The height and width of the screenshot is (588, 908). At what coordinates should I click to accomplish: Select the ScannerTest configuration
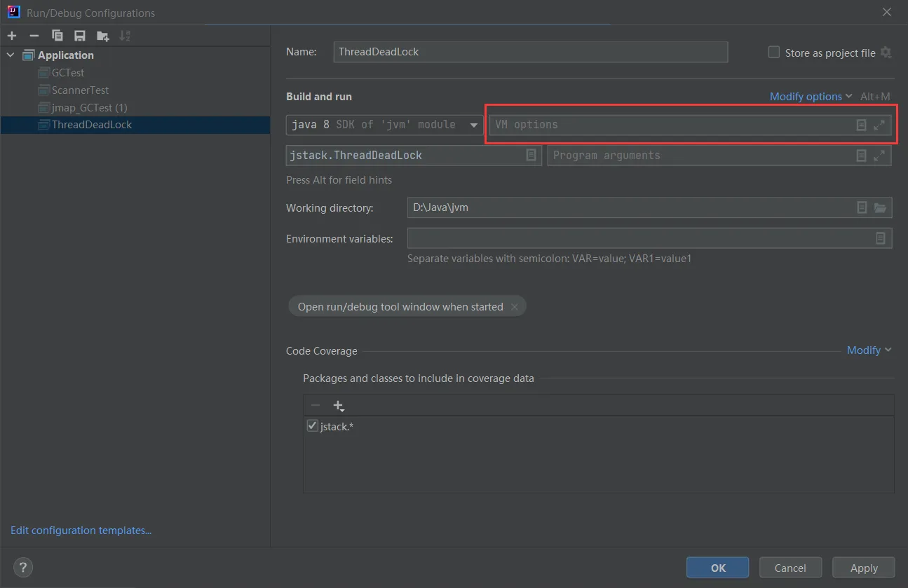tap(80, 90)
